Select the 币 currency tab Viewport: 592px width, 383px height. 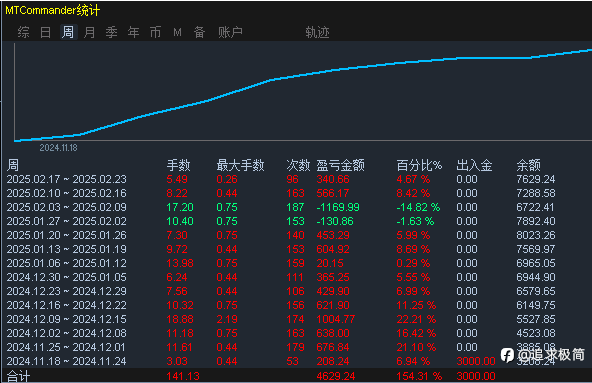(155, 32)
